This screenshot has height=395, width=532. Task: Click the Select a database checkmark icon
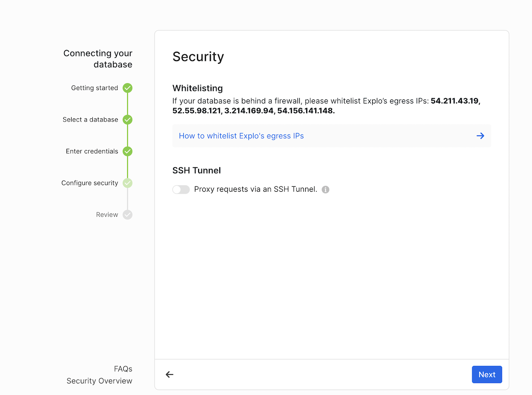[127, 120]
